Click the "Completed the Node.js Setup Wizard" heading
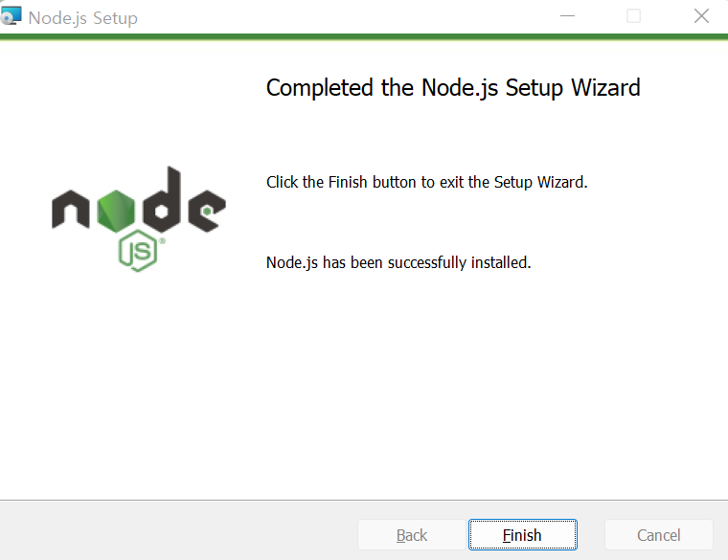The image size is (728, 560). (x=453, y=88)
